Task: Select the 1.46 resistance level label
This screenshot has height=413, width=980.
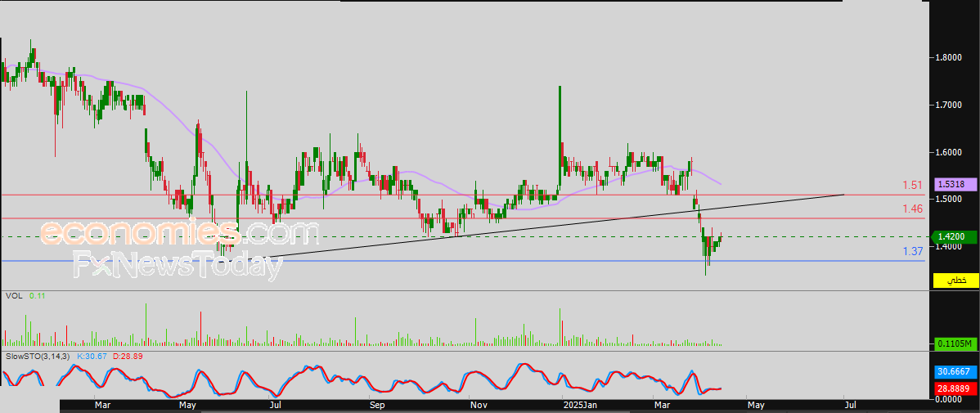Action: pos(913,209)
